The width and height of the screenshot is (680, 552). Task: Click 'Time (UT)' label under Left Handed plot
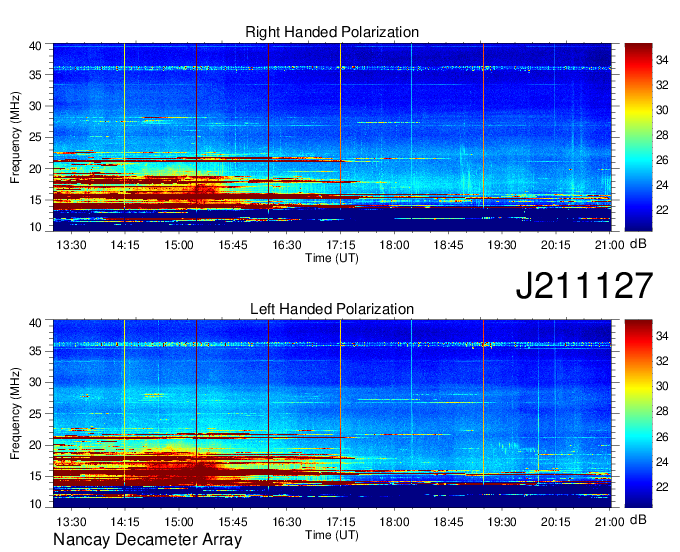tap(332, 535)
